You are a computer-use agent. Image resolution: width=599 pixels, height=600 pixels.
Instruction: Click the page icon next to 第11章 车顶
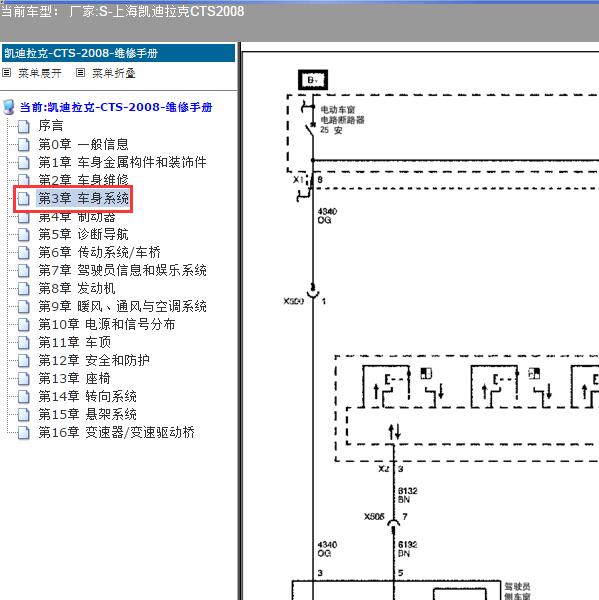[24, 342]
